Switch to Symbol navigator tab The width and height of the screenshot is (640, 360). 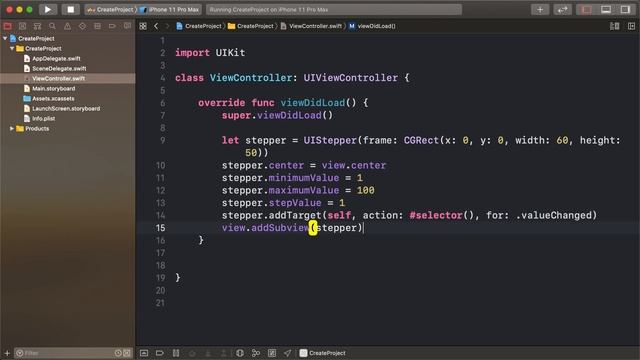tap(37, 26)
